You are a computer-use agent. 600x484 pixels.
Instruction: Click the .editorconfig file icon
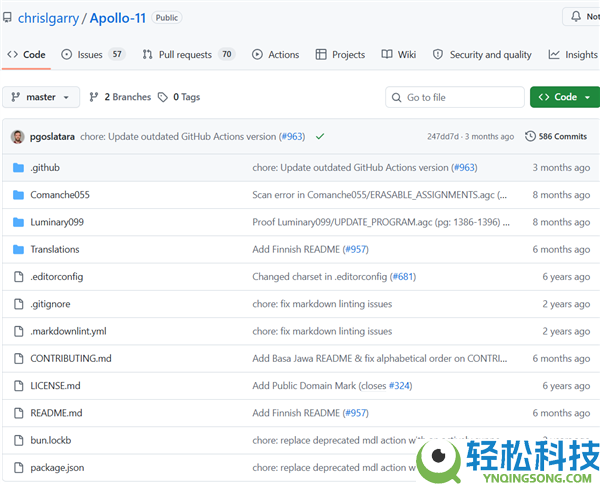click(18, 277)
